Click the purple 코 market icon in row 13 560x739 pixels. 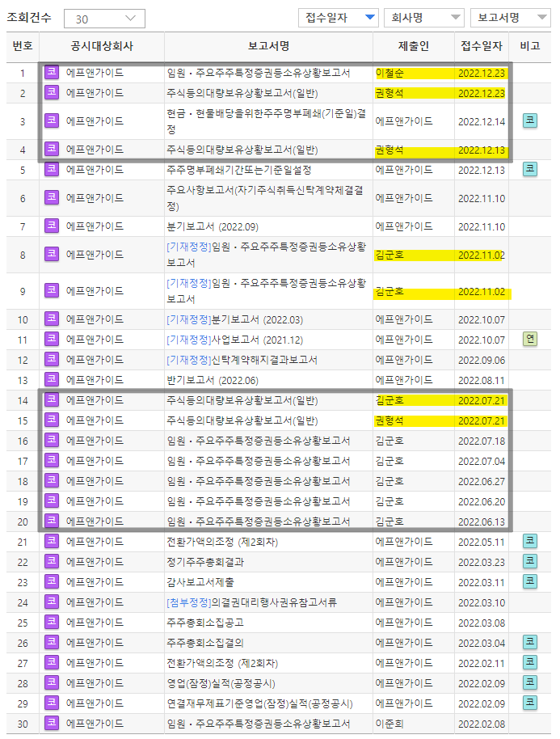pyautogui.click(x=52, y=379)
